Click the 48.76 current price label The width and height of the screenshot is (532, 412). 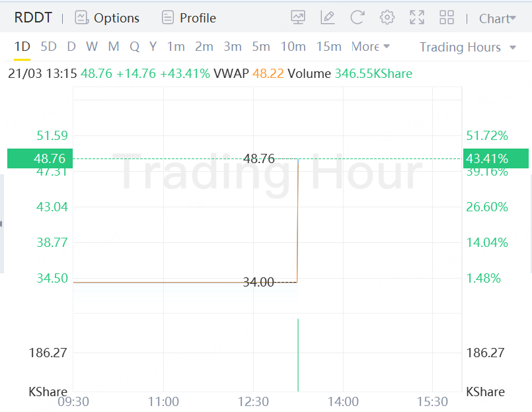click(x=36, y=158)
